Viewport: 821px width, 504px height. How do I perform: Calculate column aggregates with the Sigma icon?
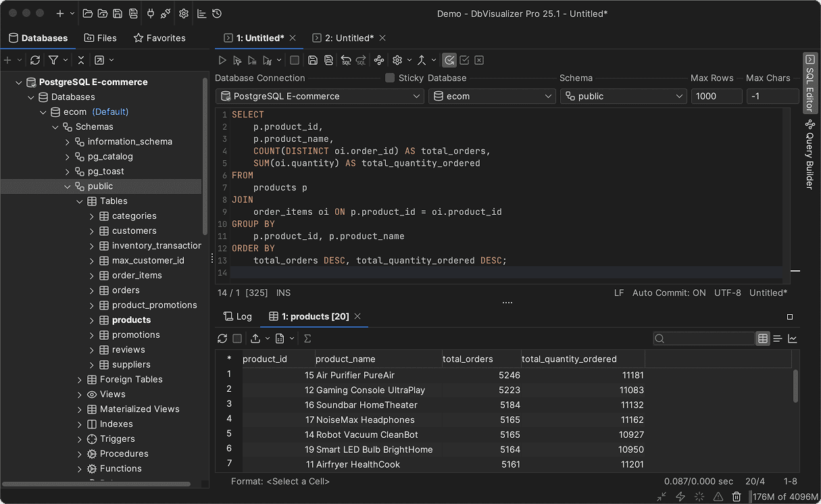[x=307, y=338]
